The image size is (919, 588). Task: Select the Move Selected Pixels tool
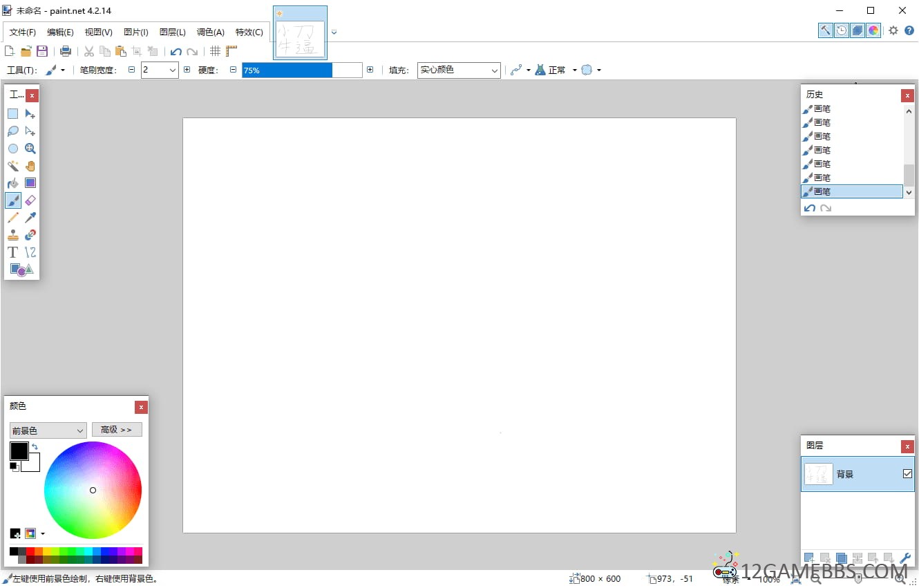(x=30, y=114)
